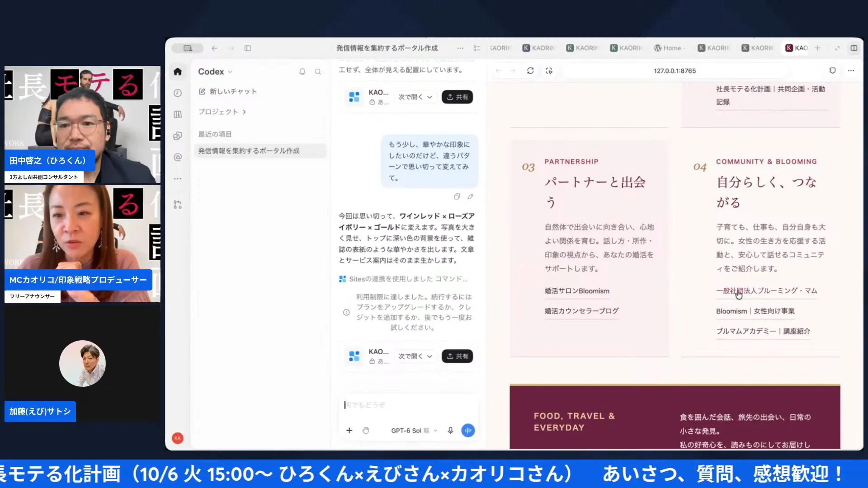Click the plus attach icon in the composer
868x488 pixels.
(x=349, y=431)
